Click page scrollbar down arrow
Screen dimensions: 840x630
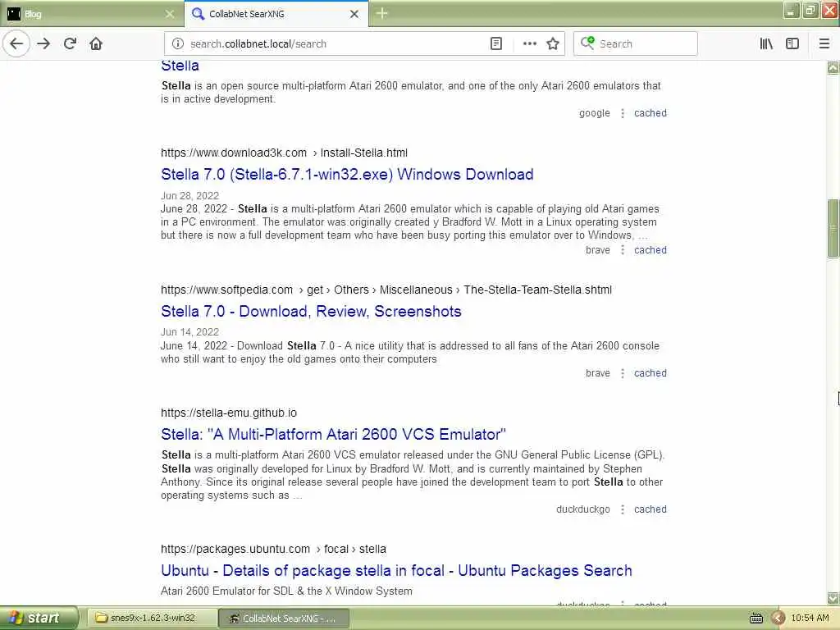pos(833,598)
